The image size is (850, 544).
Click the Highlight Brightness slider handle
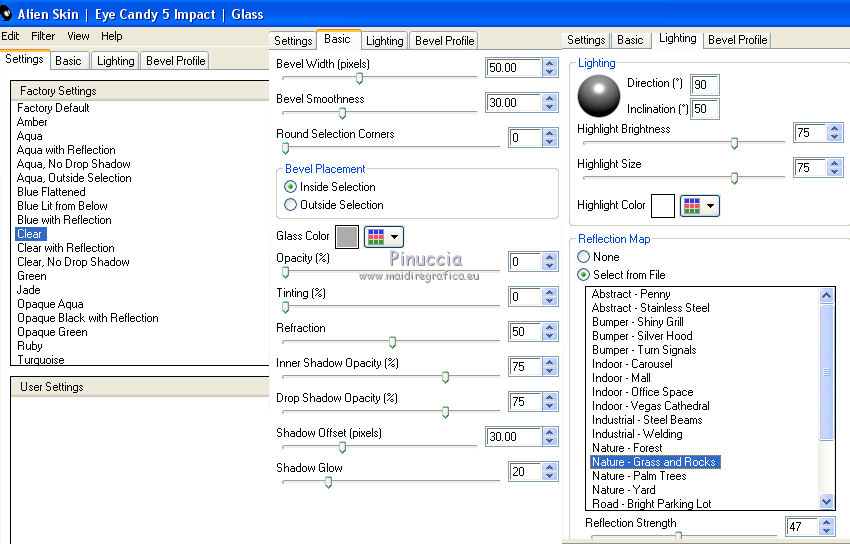pos(734,144)
